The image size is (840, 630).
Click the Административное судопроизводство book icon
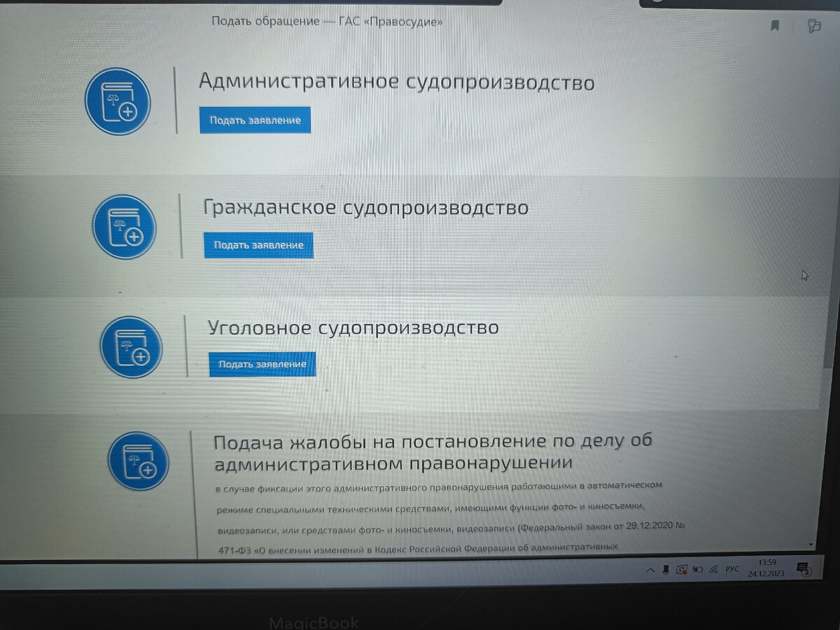pyautogui.click(x=118, y=101)
